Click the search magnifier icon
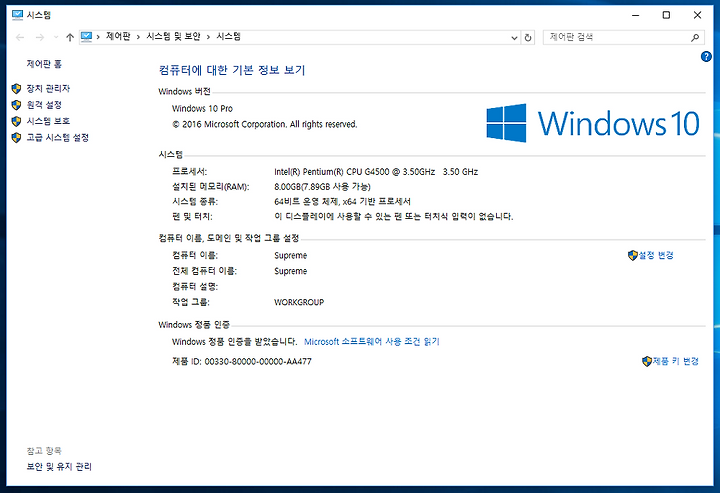 tap(695, 38)
